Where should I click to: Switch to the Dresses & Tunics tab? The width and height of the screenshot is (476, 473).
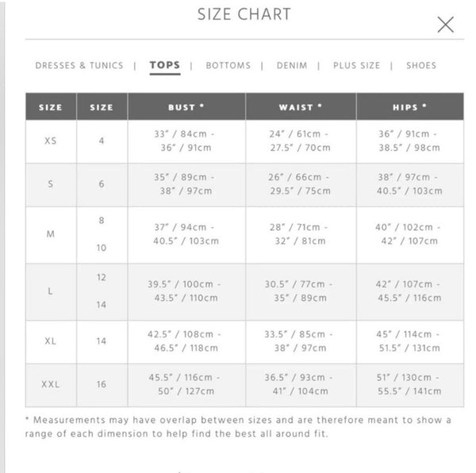pos(79,66)
